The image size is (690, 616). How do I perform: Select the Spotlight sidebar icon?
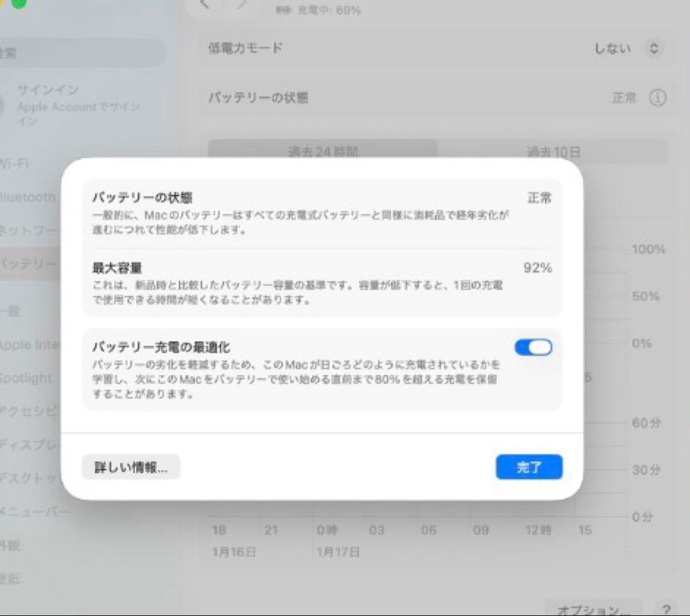click(x=16, y=377)
